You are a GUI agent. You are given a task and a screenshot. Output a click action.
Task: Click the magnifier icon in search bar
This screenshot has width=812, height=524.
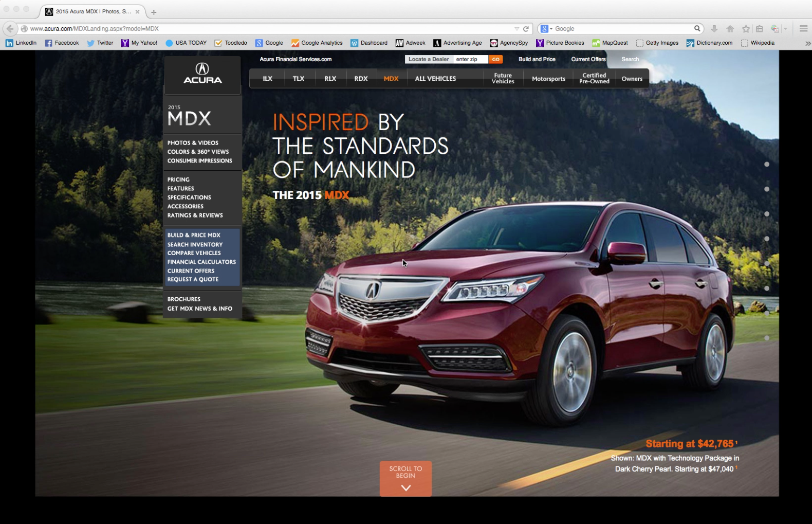click(x=697, y=29)
